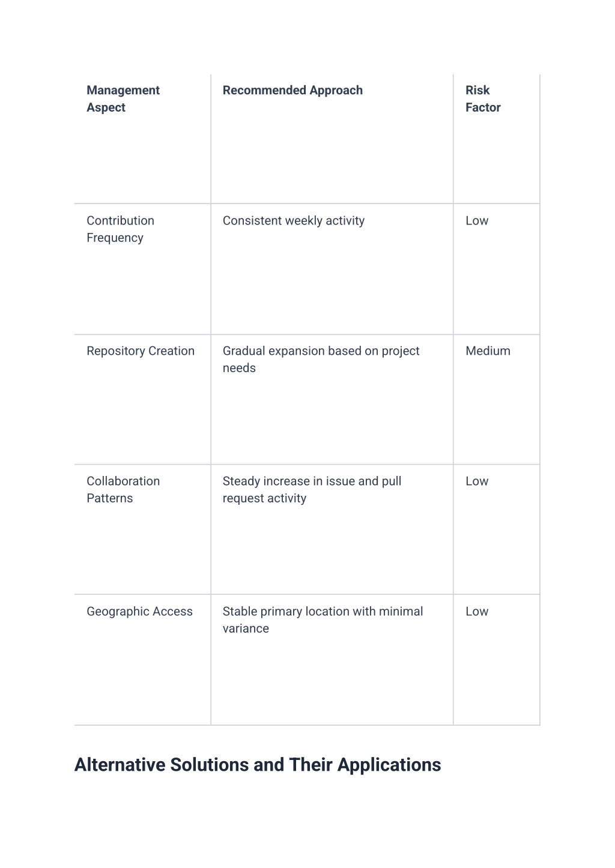Click Low risk in Contribution Frequency row
Viewport: 615px width, 868px height.
pyautogui.click(x=477, y=221)
